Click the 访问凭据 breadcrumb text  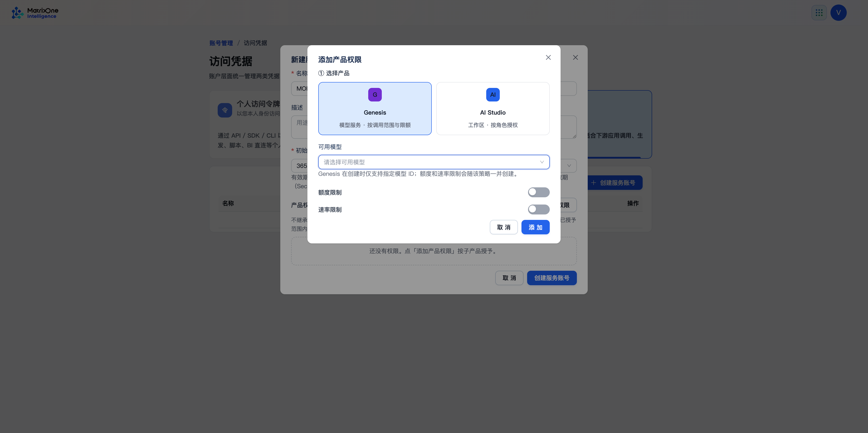255,43
